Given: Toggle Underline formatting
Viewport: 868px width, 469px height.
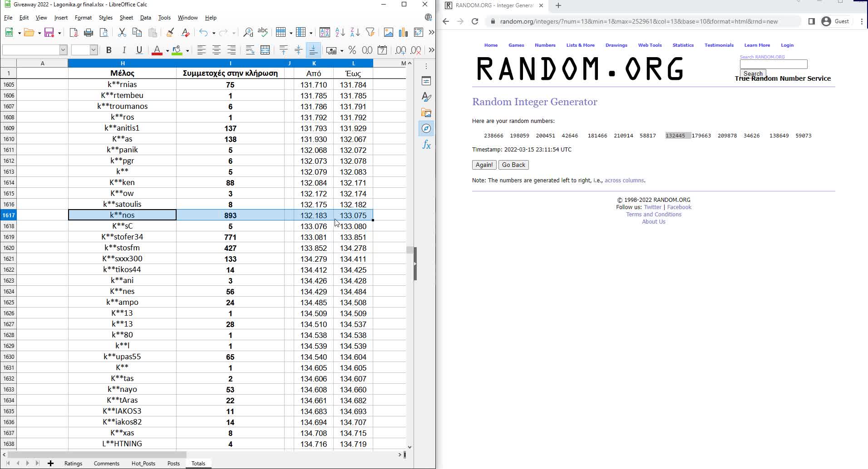Looking at the screenshot, I should pyautogui.click(x=139, y=50).
